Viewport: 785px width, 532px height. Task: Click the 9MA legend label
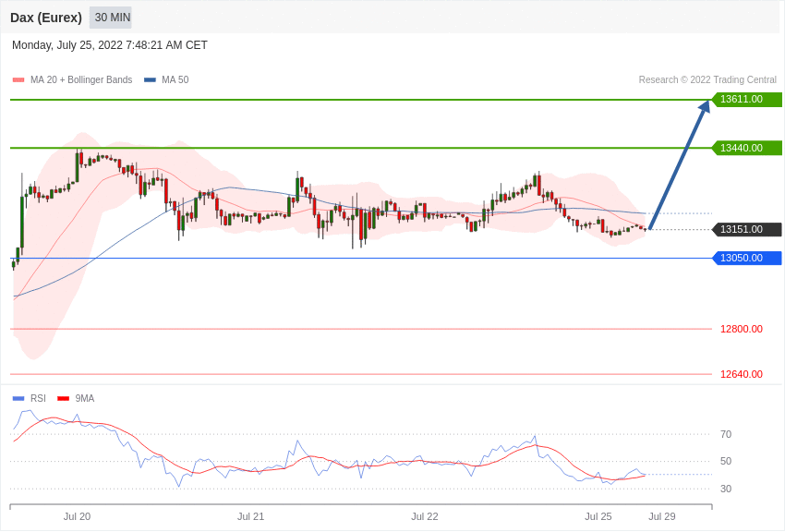(x=85, y=399)
